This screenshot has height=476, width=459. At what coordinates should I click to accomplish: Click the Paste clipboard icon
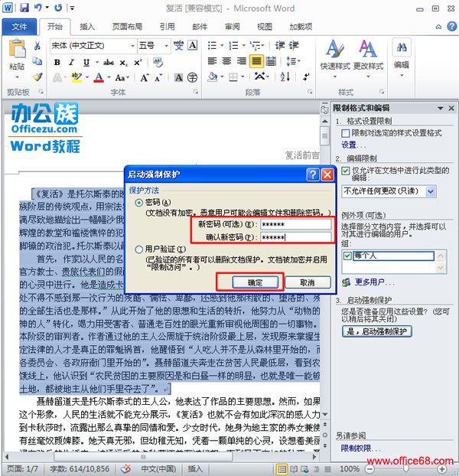pos(18,48)
